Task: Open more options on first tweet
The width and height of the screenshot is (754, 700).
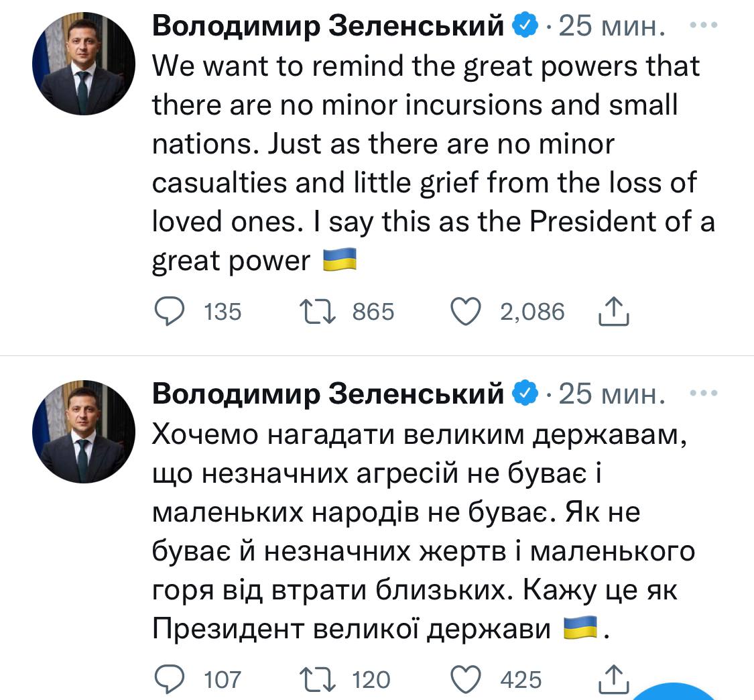Action: pos(703,26)
